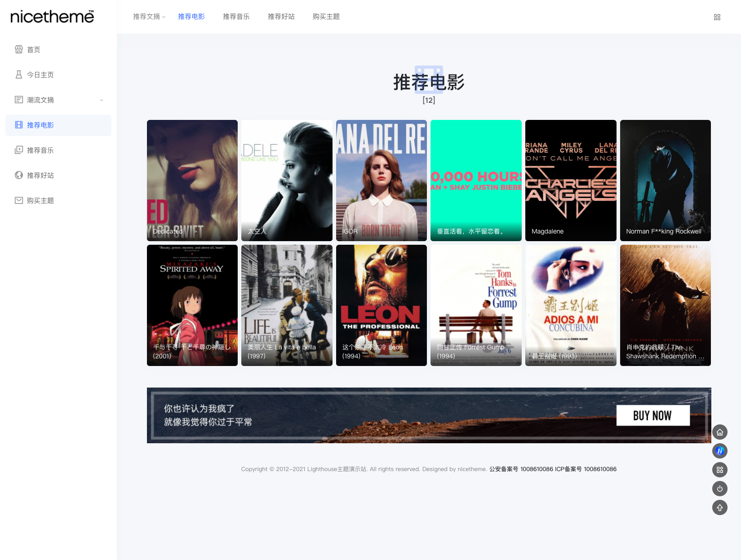Click the BUY NOW button
This screenshot has height=560, width=741.
[653, 415]
